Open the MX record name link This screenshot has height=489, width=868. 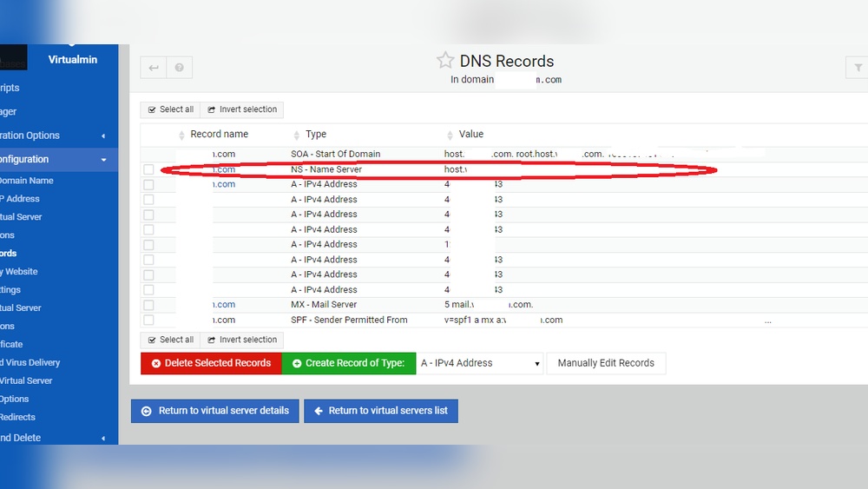224,305
